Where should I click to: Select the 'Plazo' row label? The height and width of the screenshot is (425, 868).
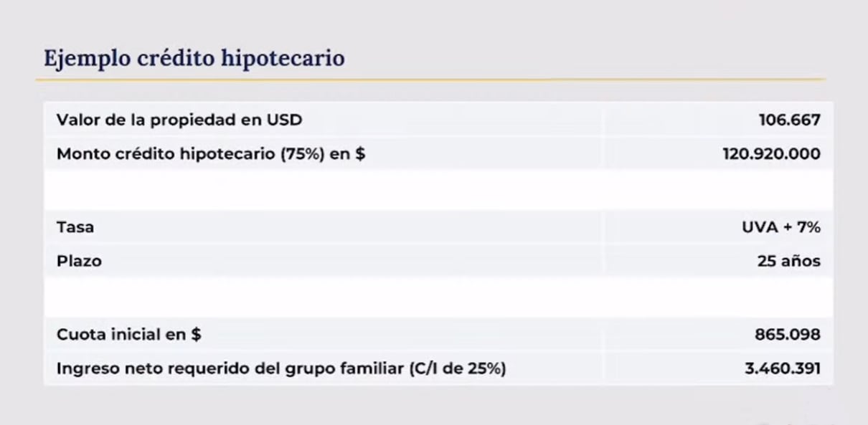(79, 261)
